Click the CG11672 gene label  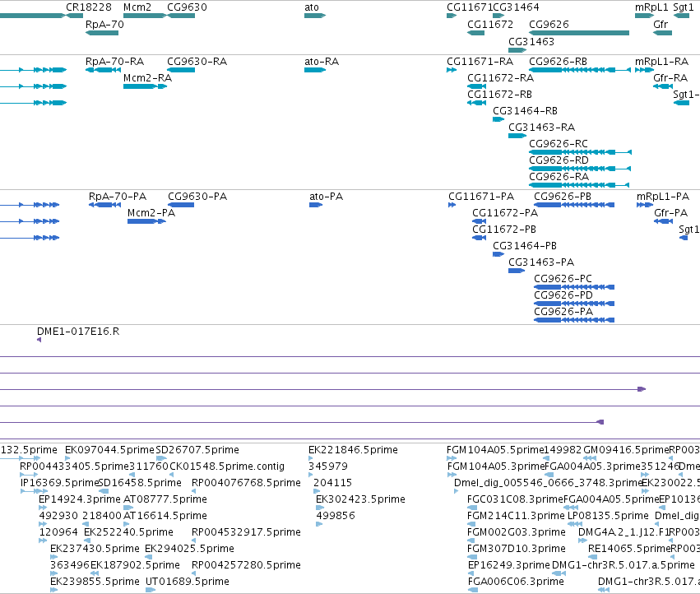tap(490, 25)
